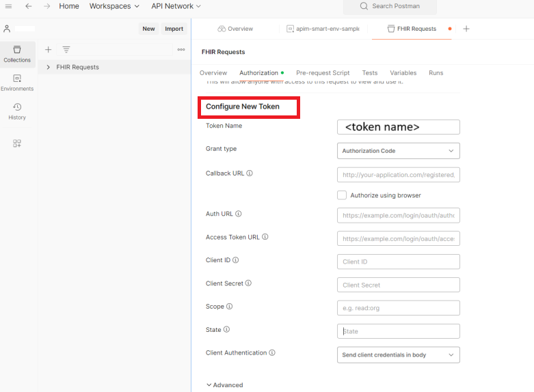The width and height of the screenshot is (534, 392).
Task: Enable Authorize using browser checkbox
Action: click(x=342, y=195)
